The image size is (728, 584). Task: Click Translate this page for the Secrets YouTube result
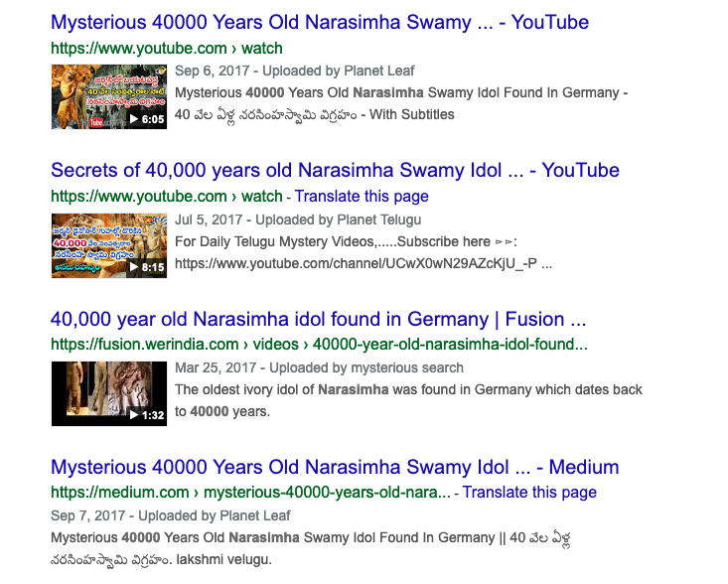click(362, 197)
